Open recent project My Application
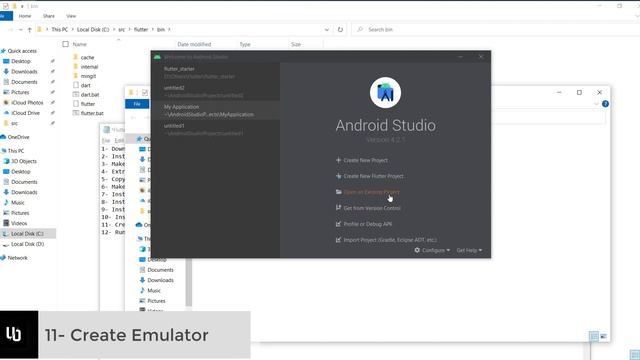Image resolution: width=640 pixels, height=360 pixels. tap(216, 110)
